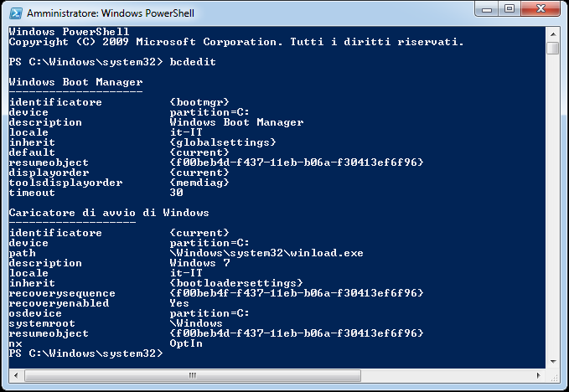Click the PowerShell icon in the title bar

point(14,13)
